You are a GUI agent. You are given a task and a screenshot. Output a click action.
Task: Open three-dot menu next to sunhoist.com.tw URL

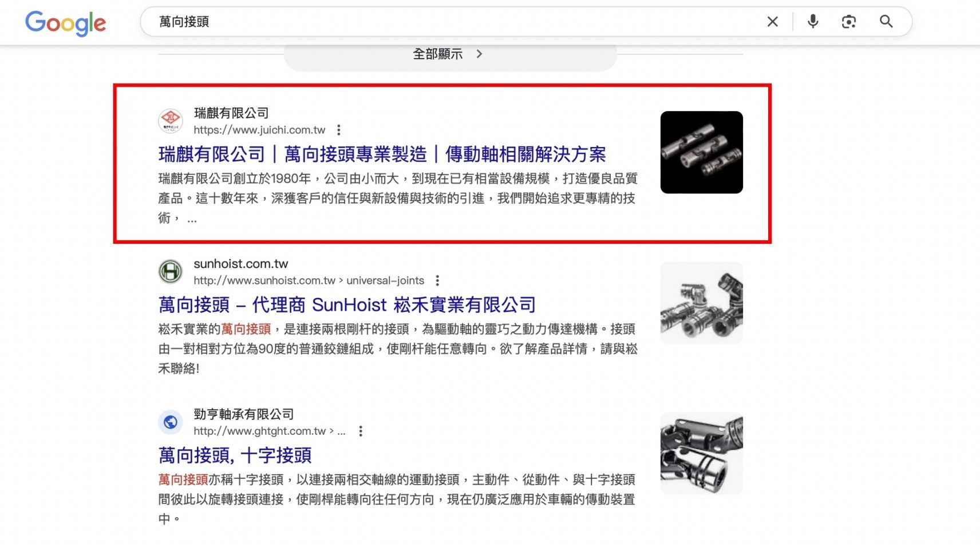(437, 280)
